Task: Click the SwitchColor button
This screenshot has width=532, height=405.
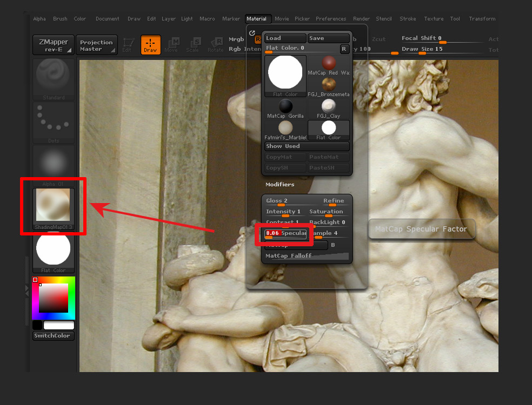Action: click(x=54, y=335)
